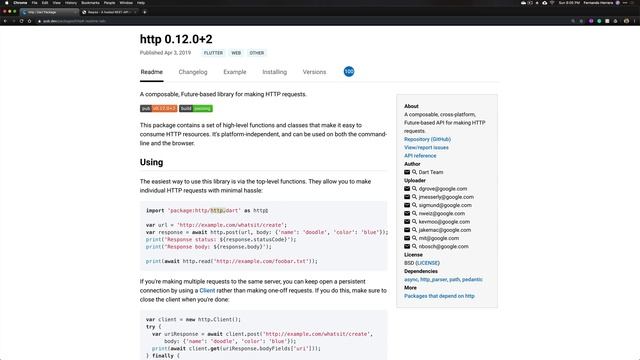Click the browser home icon
This screenshot has height=360, width=640.
(29, 21)
